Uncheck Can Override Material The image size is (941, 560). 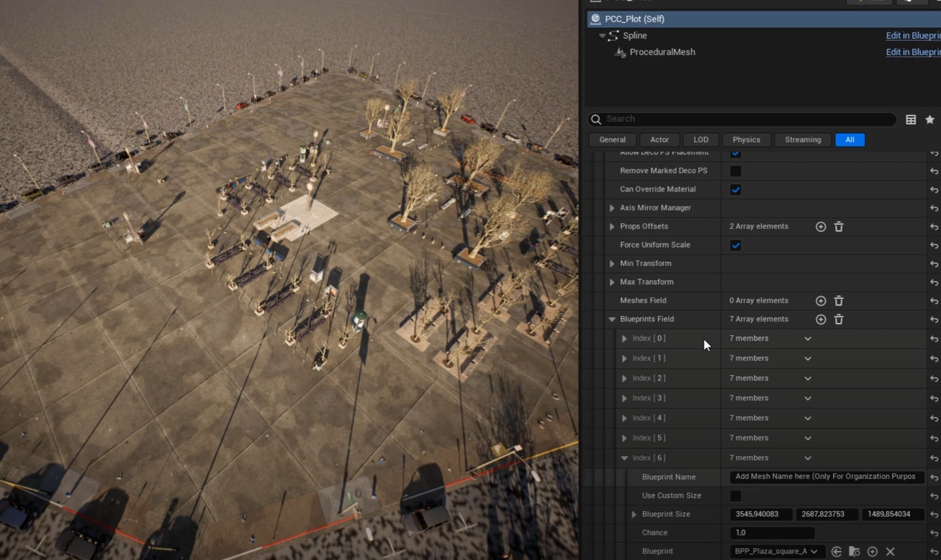tap(736, 189)
